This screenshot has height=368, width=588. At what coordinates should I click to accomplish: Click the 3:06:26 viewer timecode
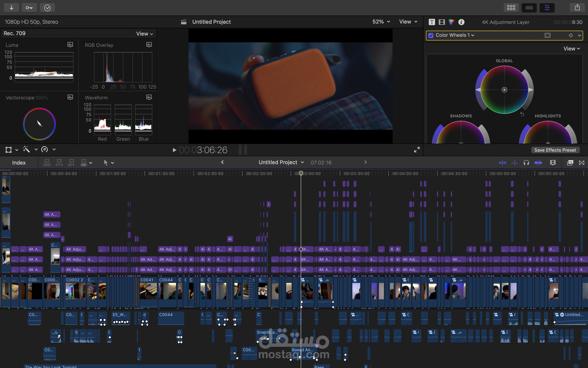(203, 150)
